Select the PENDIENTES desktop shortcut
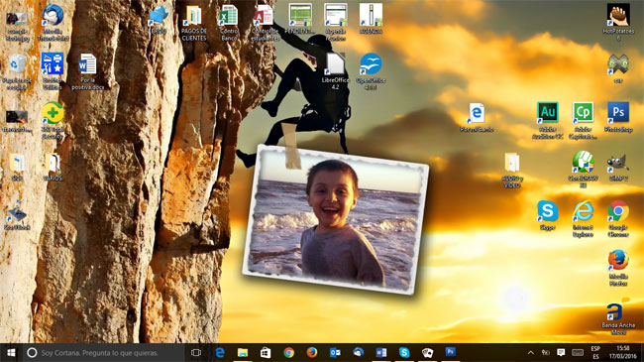Screen dimensions: 644x362 click(300, 19)
